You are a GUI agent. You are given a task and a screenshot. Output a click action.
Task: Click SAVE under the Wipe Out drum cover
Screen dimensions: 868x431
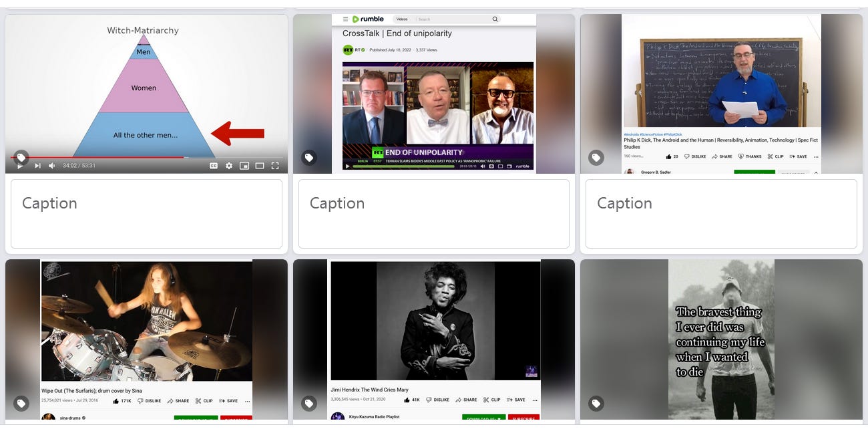pos(227,401)
